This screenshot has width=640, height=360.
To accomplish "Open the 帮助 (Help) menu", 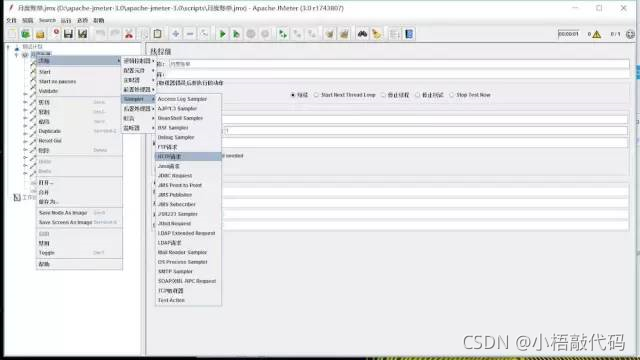I will [x=98, y=20].
